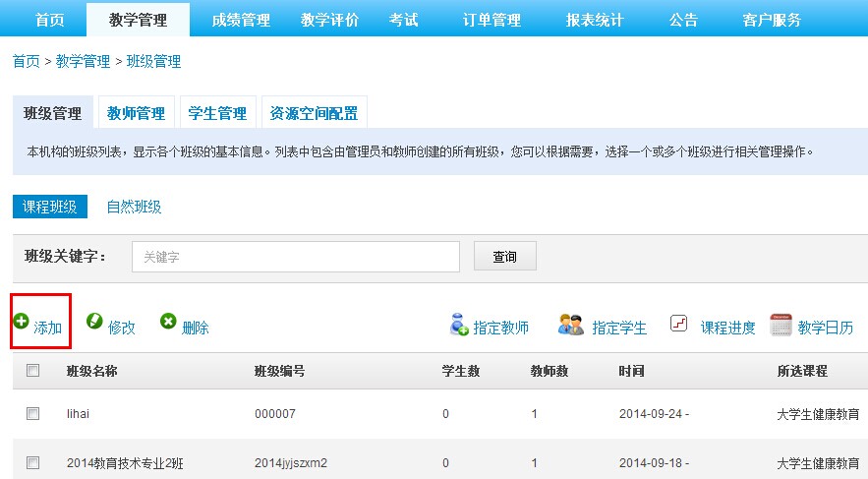Click the 首页 breadcrumb link
Viewport: 868px width, 479px height.
pyautogui.click(x=27, y=61)
